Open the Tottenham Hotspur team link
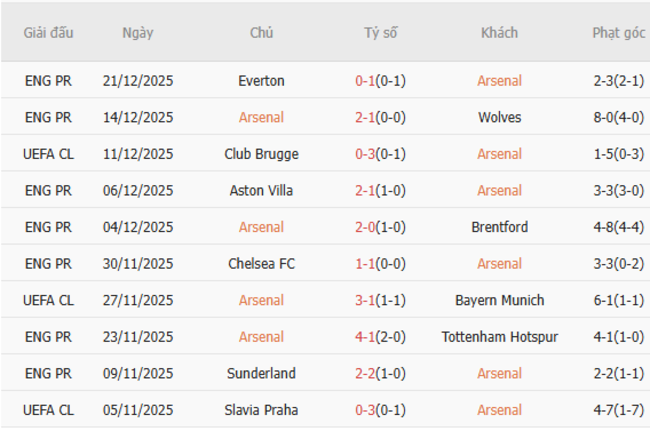Image resolution: width=650 pixels, height=431 pixels. 499,337
